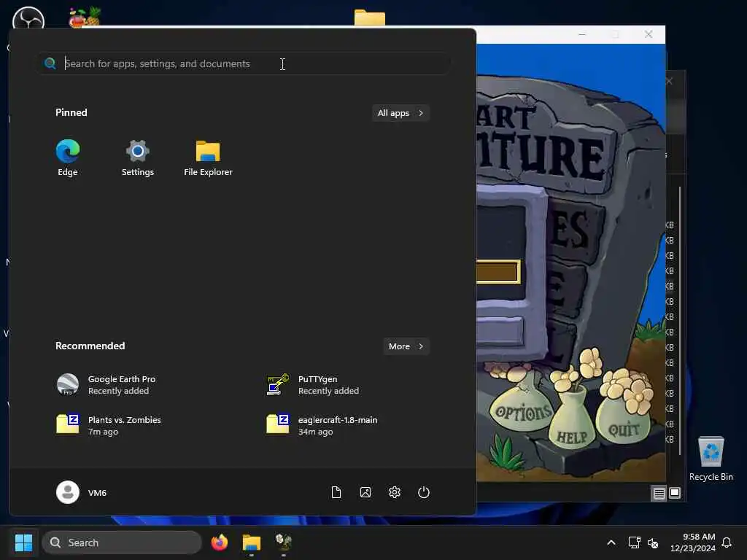Close the Plants vs. Zombies game window
Image resolution: width=747 pixels, height=560 pixels.
649,34
